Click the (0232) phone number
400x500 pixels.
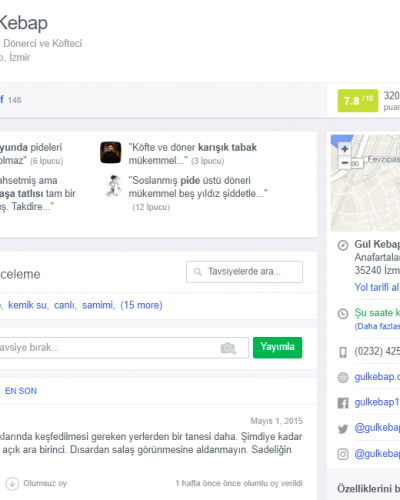tap(377, 351)
